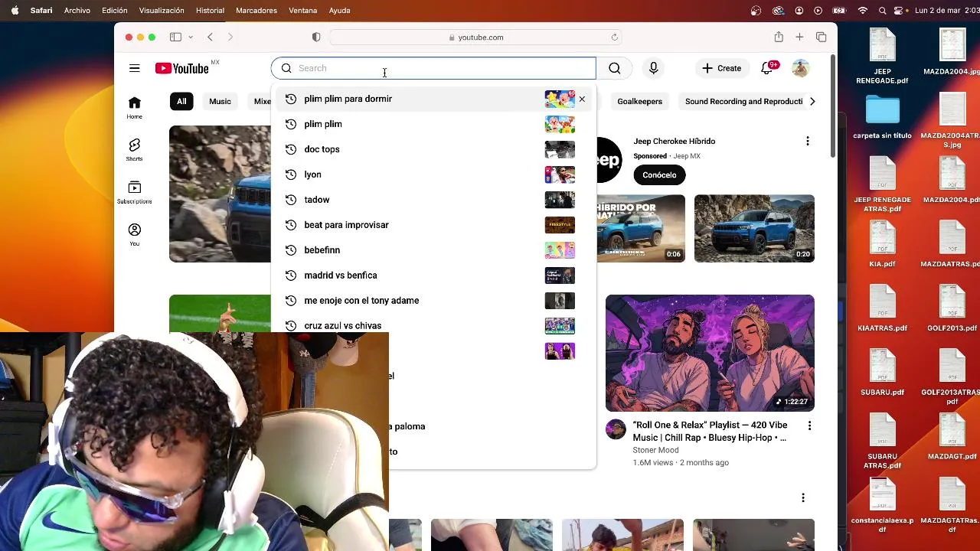Open Safari share button

click(x=779, y=37)
